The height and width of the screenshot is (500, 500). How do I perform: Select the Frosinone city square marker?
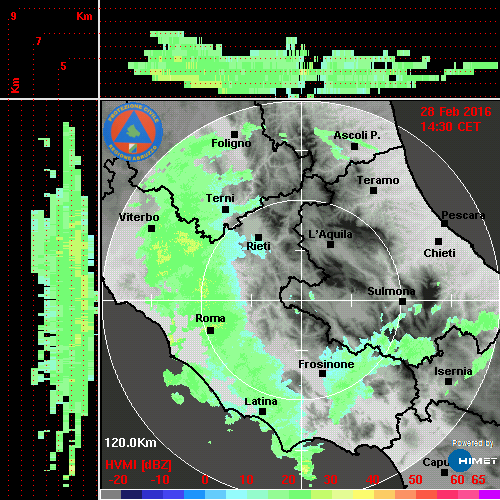[322, 373]
